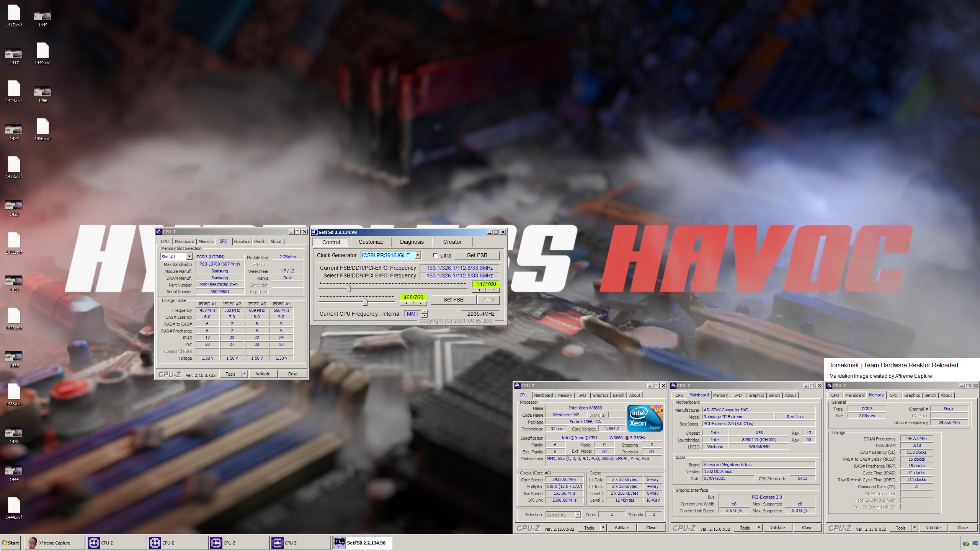980x551 pixels.
Task: Open the Graphics tab in the Mainboard CPU-Z window
Action: pos(756,395)
